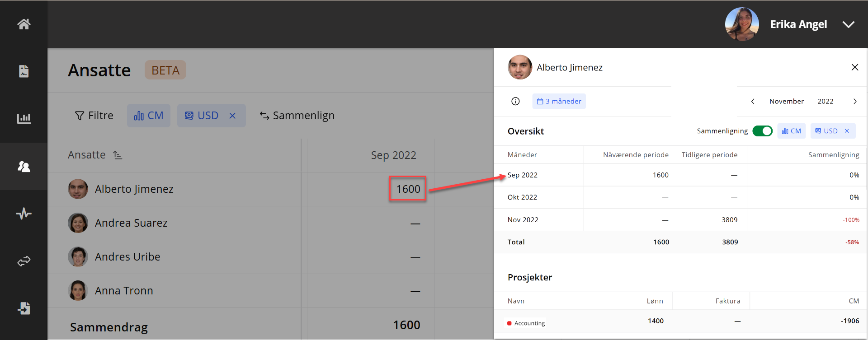Click the info icon beside 3 måneder

point(515,101)
